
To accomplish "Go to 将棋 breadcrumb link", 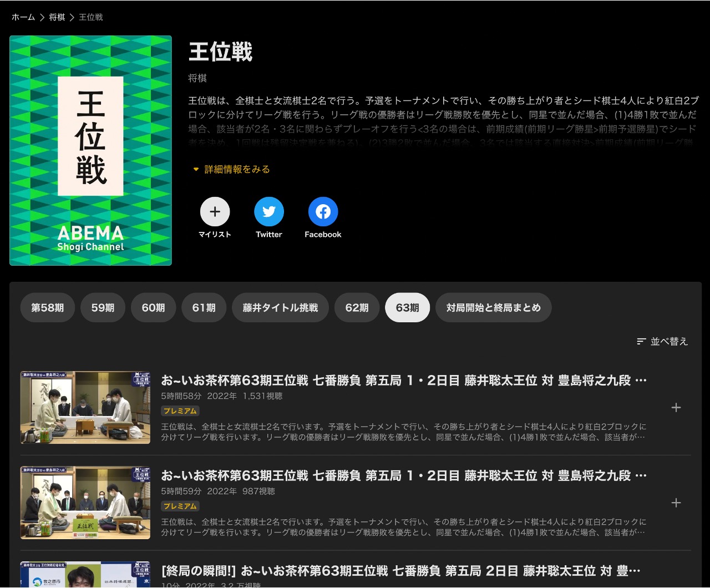I will [x=57, y=17].
